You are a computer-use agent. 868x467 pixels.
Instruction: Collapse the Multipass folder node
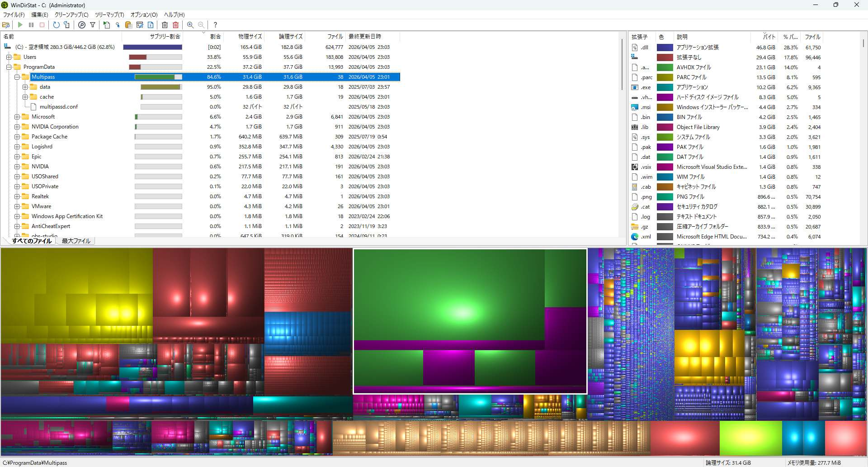17,77
